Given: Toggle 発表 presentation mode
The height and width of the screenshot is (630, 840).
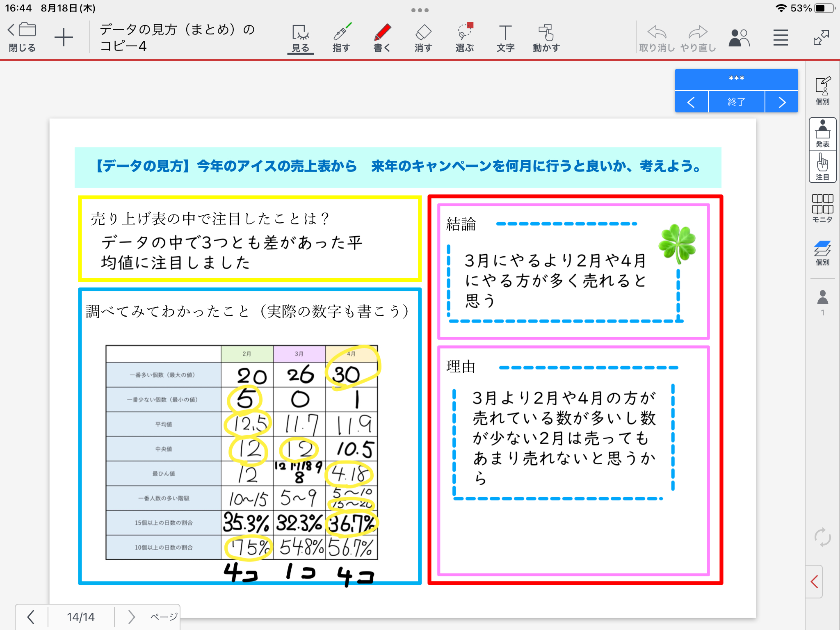Looking at the screenshot, I should 822,134.
